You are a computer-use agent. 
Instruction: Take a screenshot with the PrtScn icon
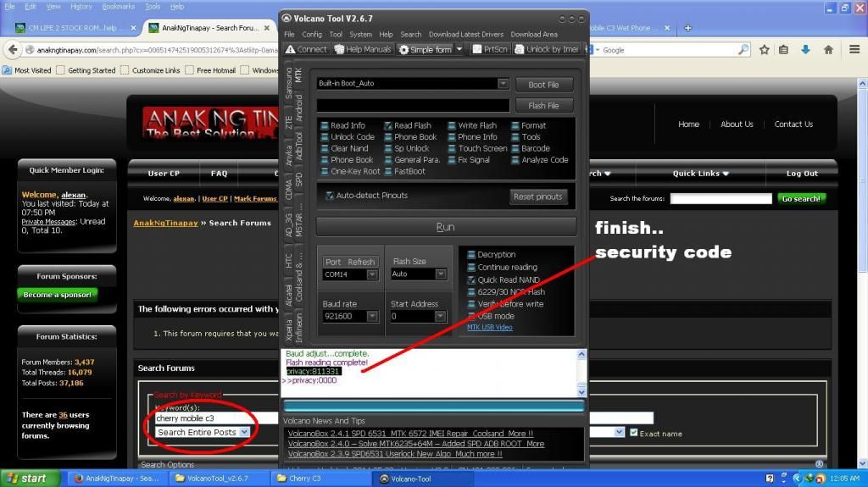click(476, 49)
